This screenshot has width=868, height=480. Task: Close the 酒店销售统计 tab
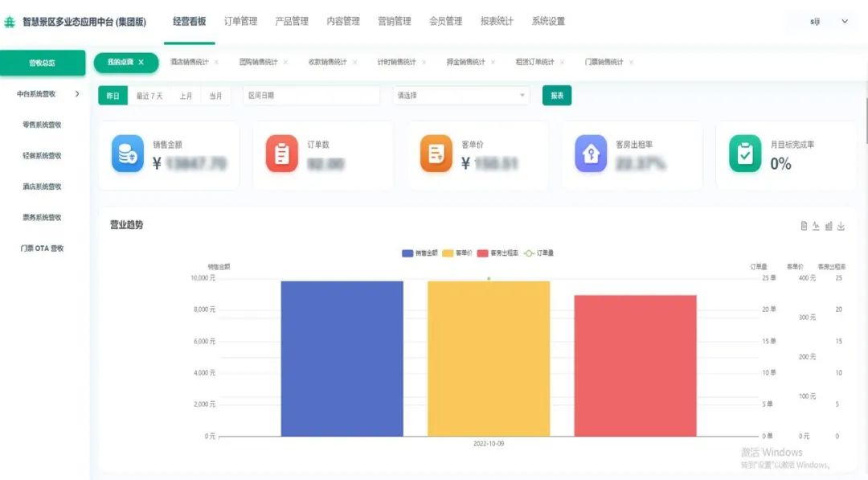click(x=216, y=62)
